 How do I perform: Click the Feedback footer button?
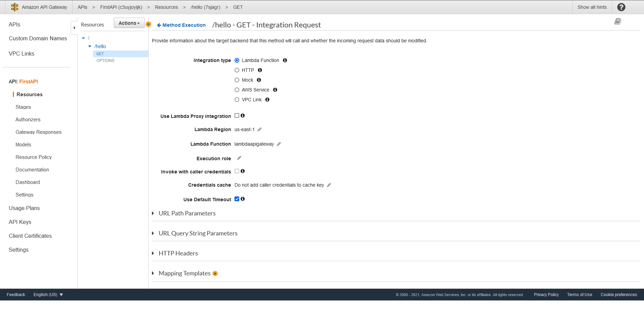click(16, 295)
